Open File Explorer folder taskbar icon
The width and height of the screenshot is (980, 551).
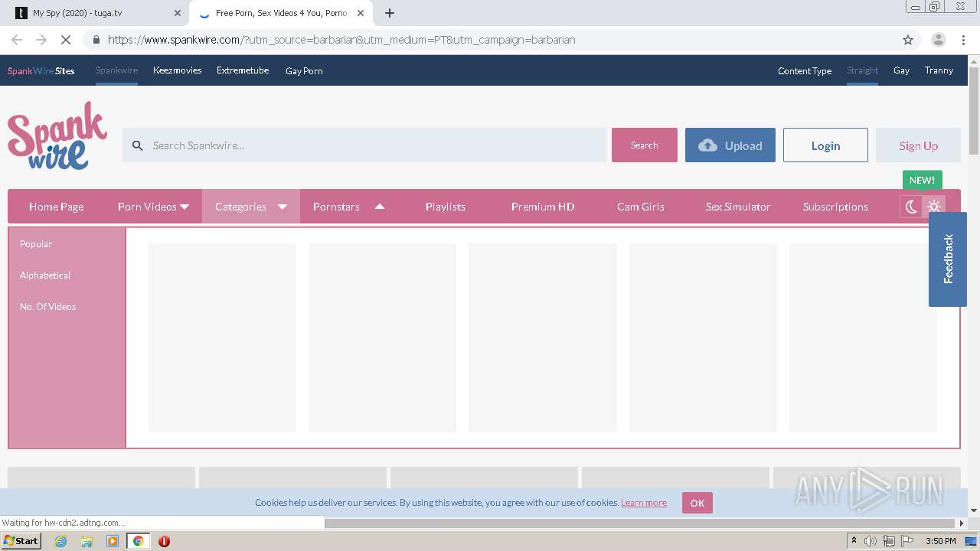coord(87,541)
